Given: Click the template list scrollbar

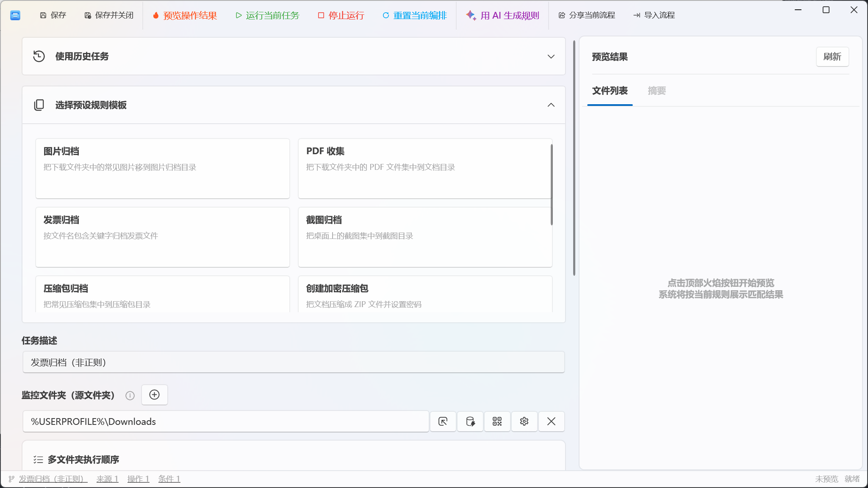Looking at the screenshot, I should click(552, 185).
